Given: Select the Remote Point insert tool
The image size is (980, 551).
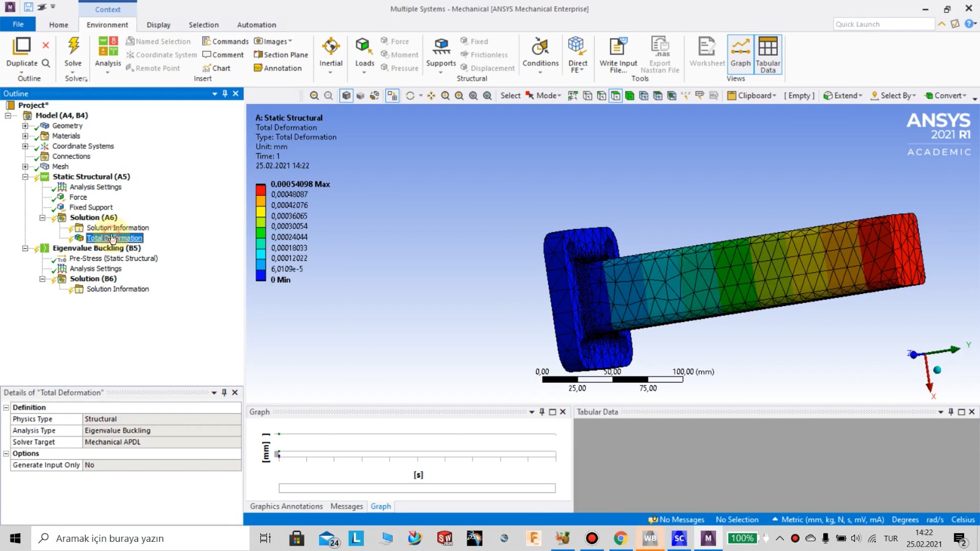Looking at the screenshot, I should (154, 68).
